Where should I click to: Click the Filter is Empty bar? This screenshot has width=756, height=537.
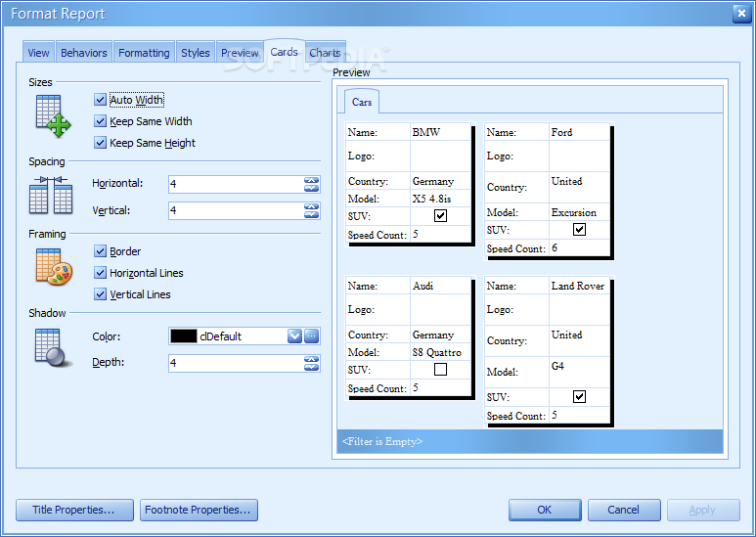(x=530, y=441)
